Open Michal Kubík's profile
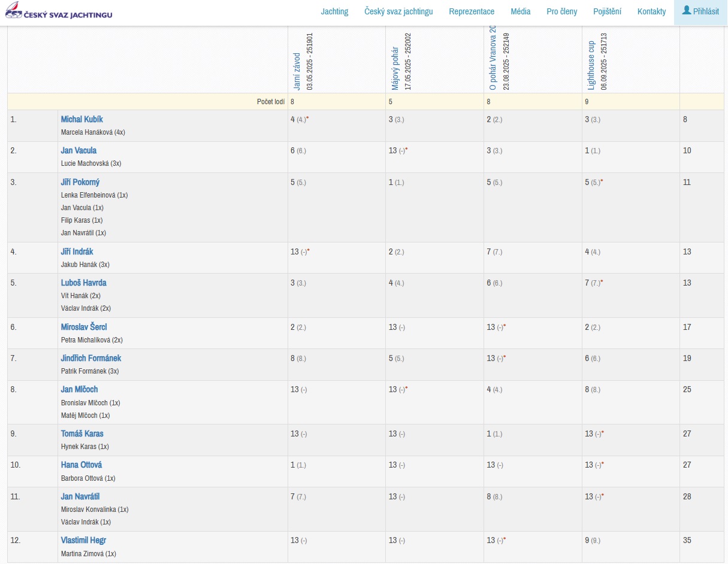Viewport: 728px width, 564px height. point(81,119)
